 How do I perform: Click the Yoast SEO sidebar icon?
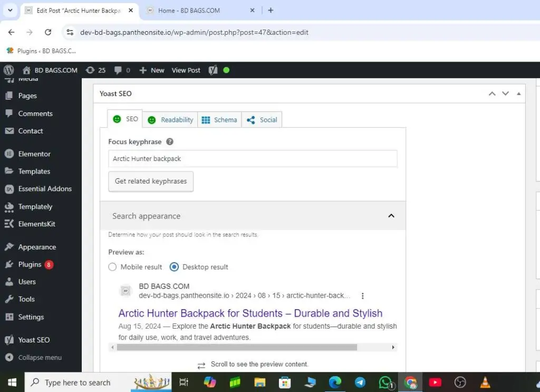click(9, 340)
